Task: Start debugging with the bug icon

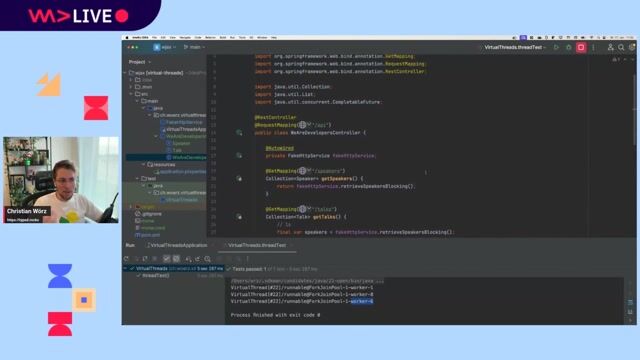Action: (x=569, y=47)
